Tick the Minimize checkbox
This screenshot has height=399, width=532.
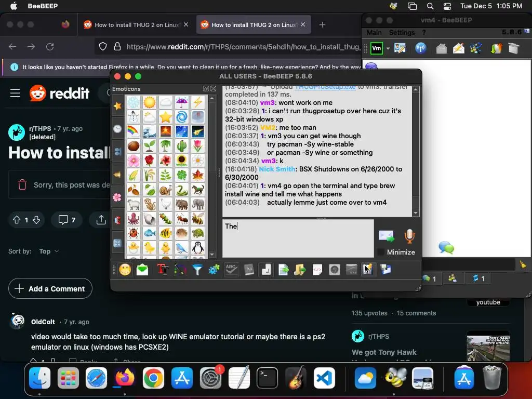click(381, 252)
